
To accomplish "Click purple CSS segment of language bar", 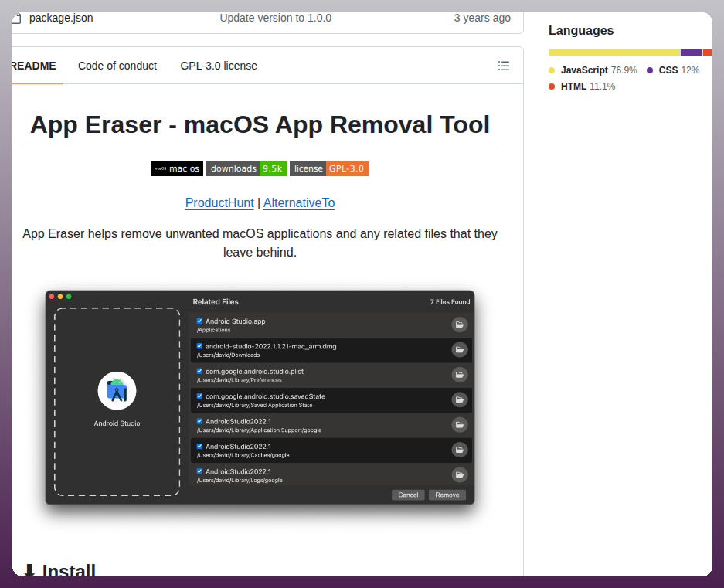I will pyautogui.click(x=691, y=53).
